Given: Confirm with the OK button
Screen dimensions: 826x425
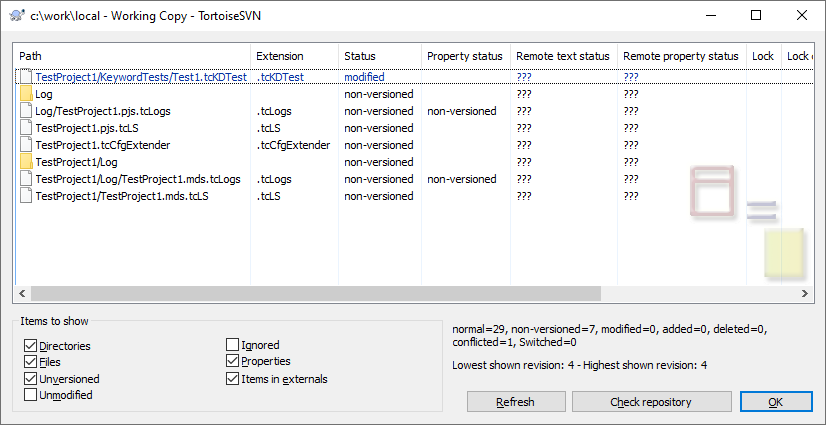Looking at the screenshot, I should coord(776,402).
